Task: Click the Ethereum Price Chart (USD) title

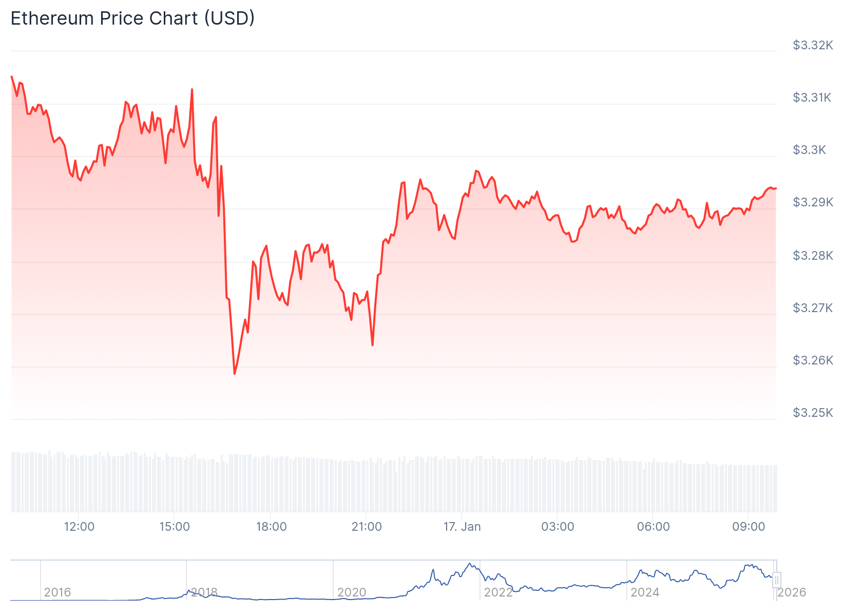Action: [x=132, y=18]
